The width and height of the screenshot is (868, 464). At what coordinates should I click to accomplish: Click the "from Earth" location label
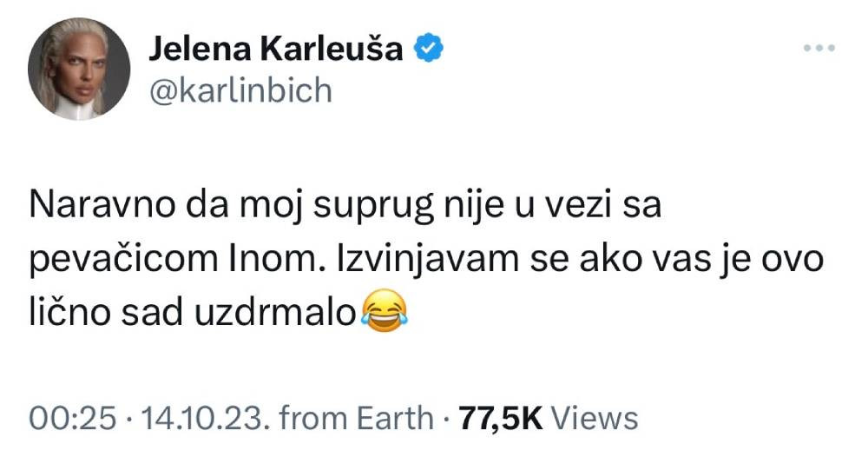[356, 418]
